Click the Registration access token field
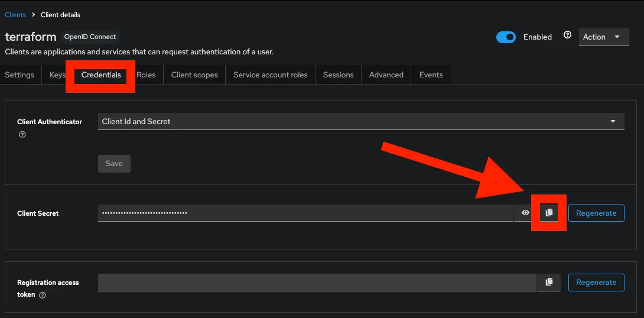 tap(317, 283)
